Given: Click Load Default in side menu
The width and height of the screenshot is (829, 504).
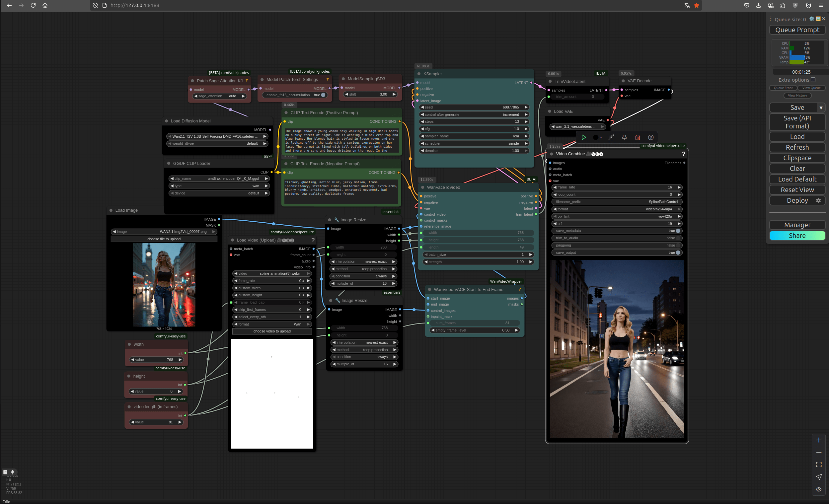Looking at the screenshot, I should coord(797,179).
